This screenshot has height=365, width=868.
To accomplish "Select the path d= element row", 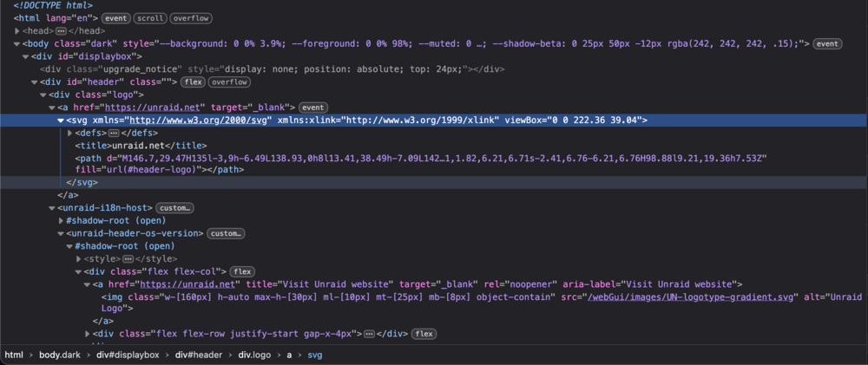I will 434,164.
